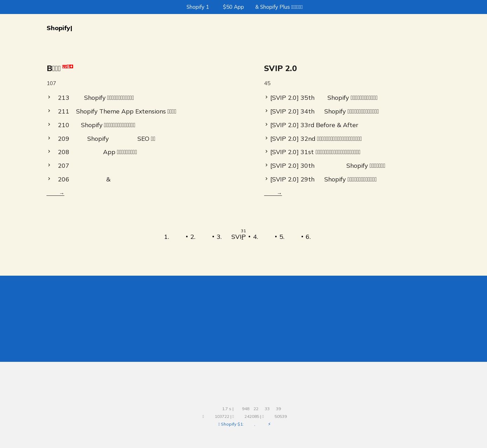The width and height of the screenshot is (487, 448).
Task: Click chevron beside SVIP 2.0 35th entry
Action: (x=266, y=97)
